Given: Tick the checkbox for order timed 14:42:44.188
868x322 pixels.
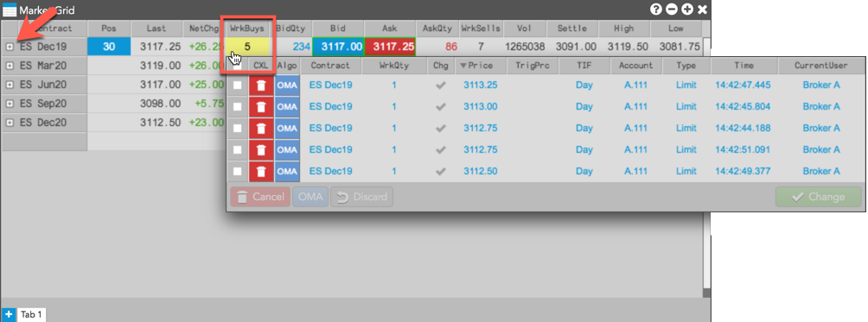Looking at the screenshot, I should tap(238, 129).
